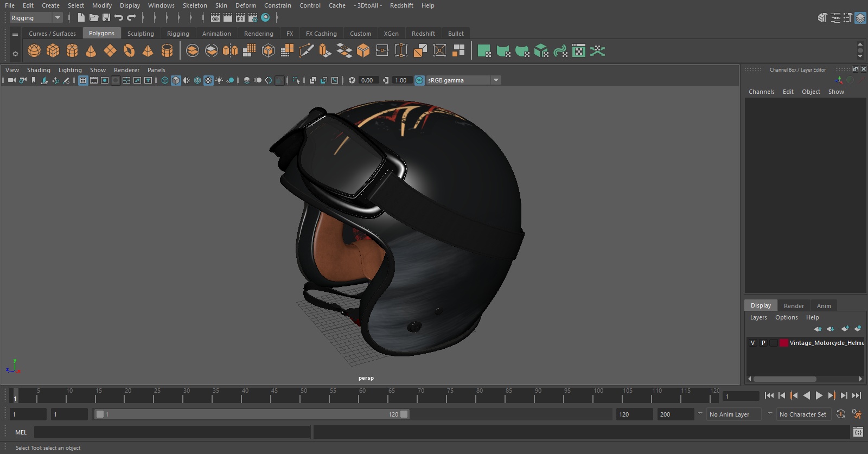Open Layers menu in Layer Editor
The image size is (868, 454).
758,318
